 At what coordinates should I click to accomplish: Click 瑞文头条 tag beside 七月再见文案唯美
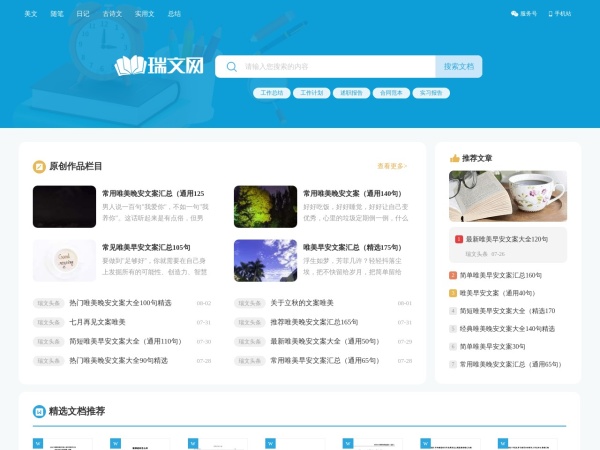(48, 322)
